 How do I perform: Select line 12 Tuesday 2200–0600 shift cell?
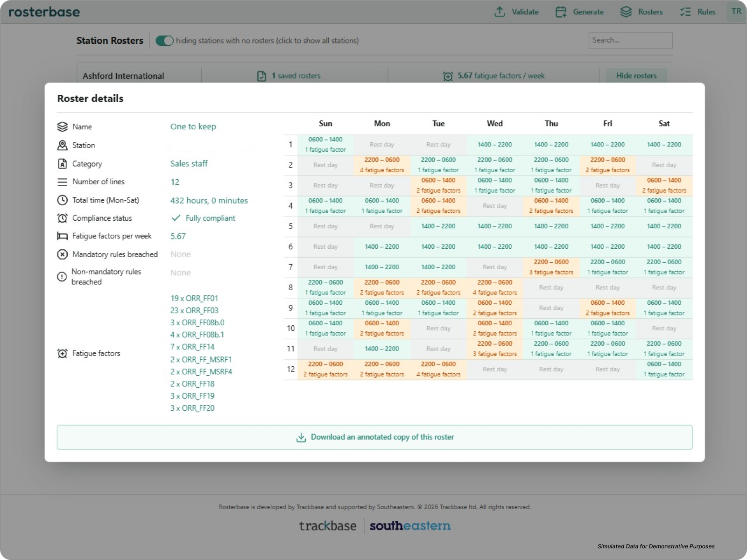coord(438,370)
